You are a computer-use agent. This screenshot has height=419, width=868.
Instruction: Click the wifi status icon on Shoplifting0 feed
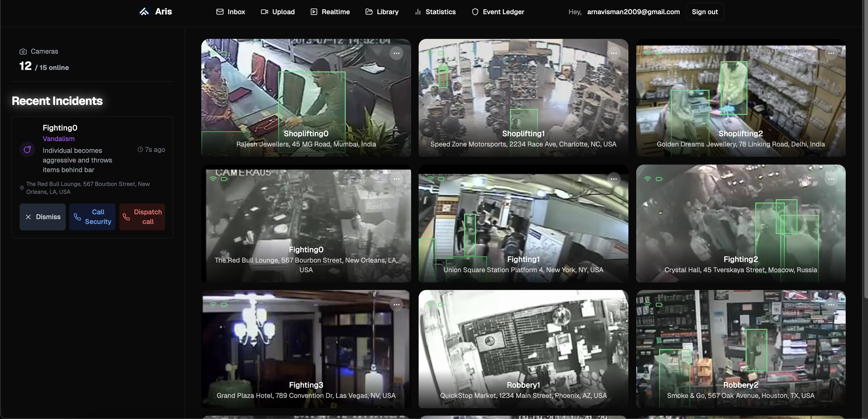pos(213,53)
